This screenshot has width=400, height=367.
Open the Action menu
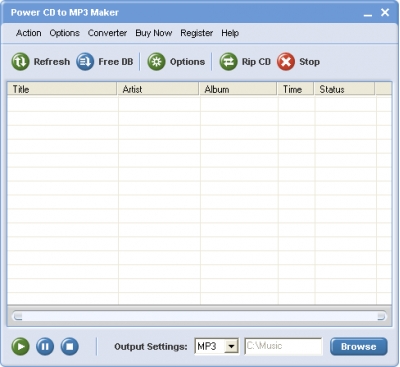(x=29, y=33)
